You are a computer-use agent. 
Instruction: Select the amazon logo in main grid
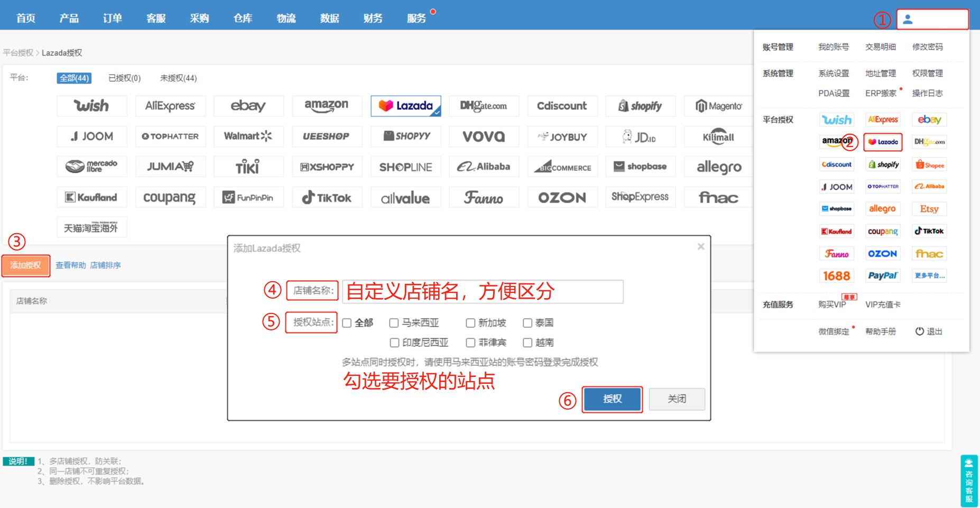pyautogui.click(x=327, y=106)
